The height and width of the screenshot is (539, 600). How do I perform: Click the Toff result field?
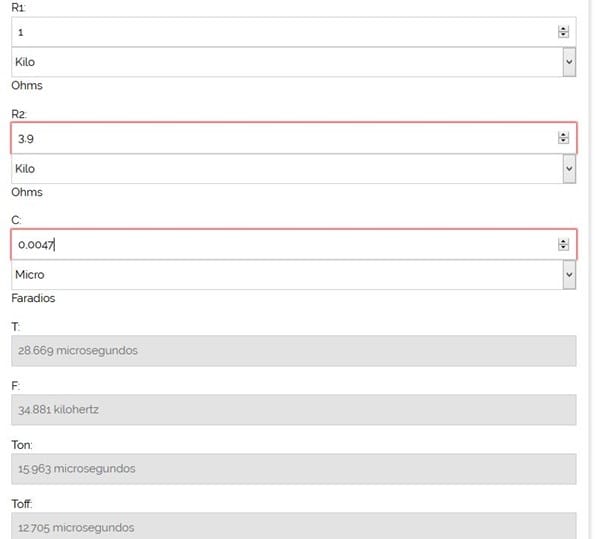pos(294,526)
